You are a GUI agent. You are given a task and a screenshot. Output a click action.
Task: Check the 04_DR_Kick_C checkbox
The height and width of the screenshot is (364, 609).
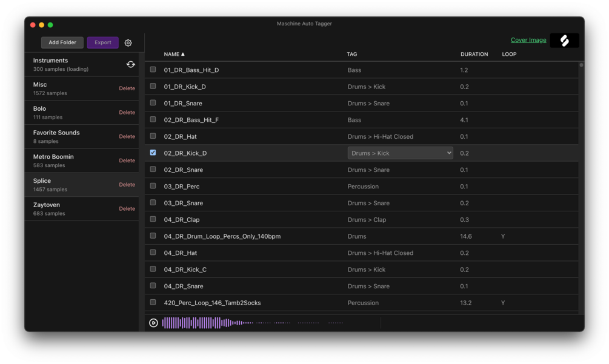tap(153, 269)
